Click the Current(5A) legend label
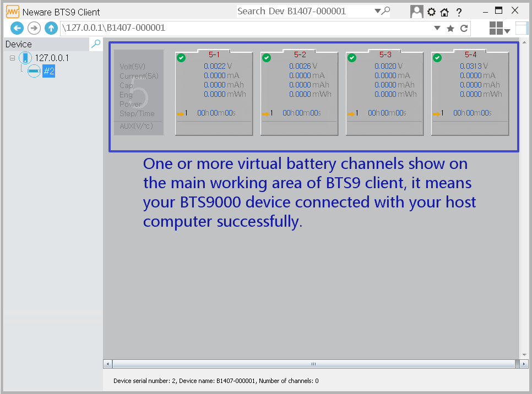 pos(139,76)
